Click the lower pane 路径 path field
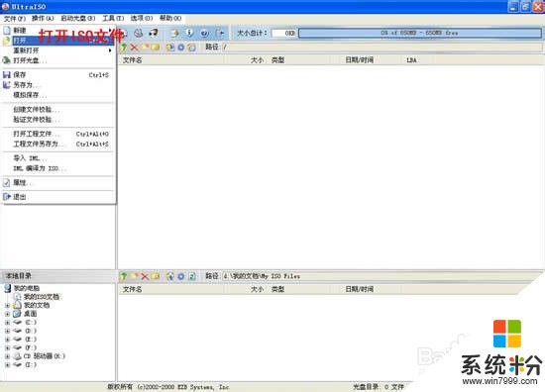The height and width of the screenshot is (392, 545). click(382, 276)
